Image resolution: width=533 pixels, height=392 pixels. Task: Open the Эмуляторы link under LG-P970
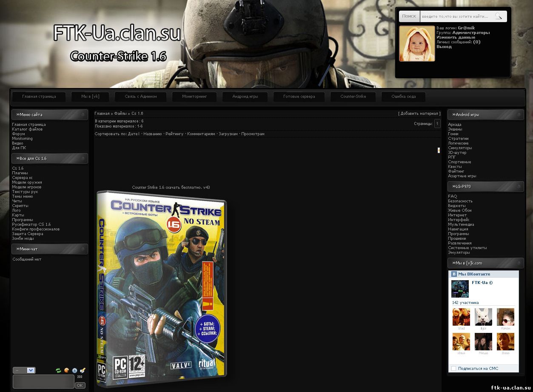point(459,253)
